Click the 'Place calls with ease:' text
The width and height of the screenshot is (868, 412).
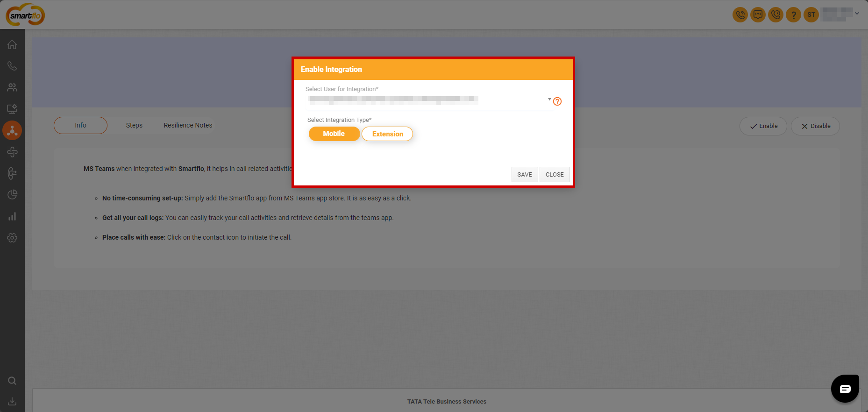[x=134, y=237]
